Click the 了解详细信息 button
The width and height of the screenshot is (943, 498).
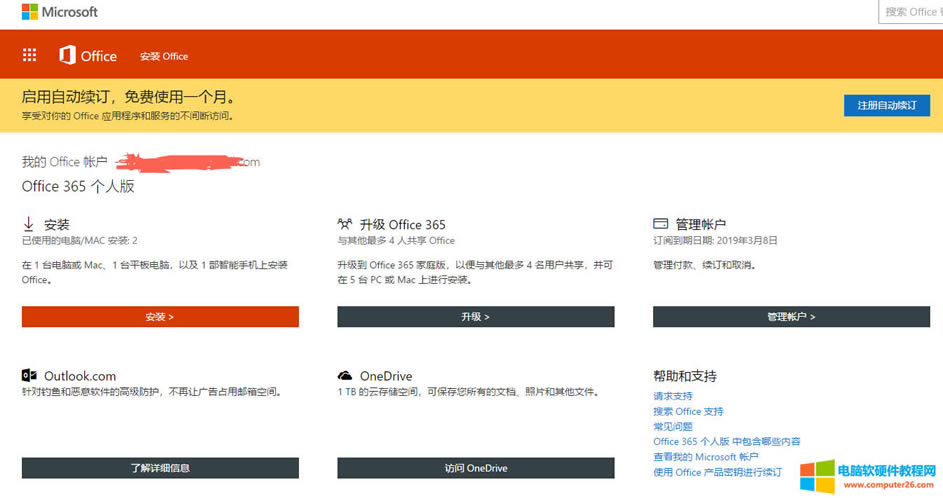pyautogui.click(x=160, y=468)
